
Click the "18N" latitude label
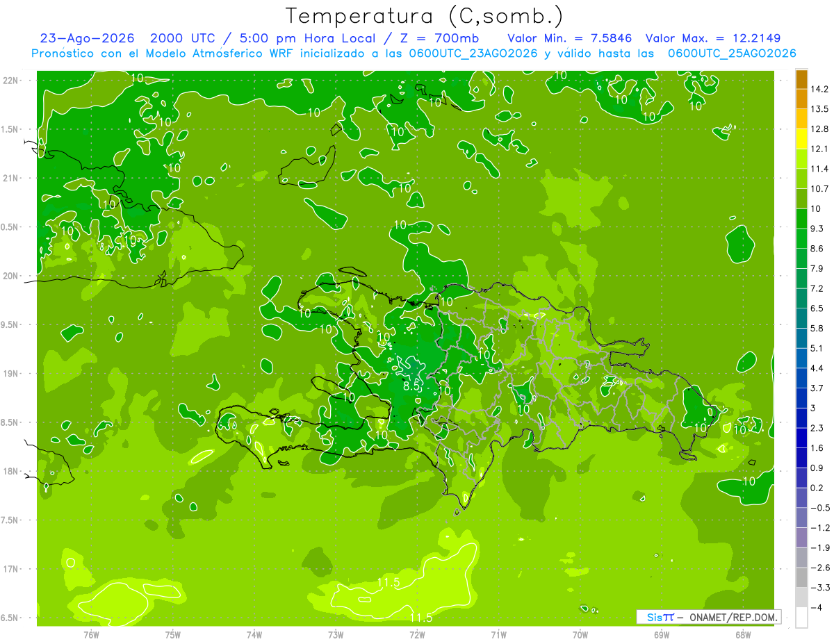(x=12, y=472)
